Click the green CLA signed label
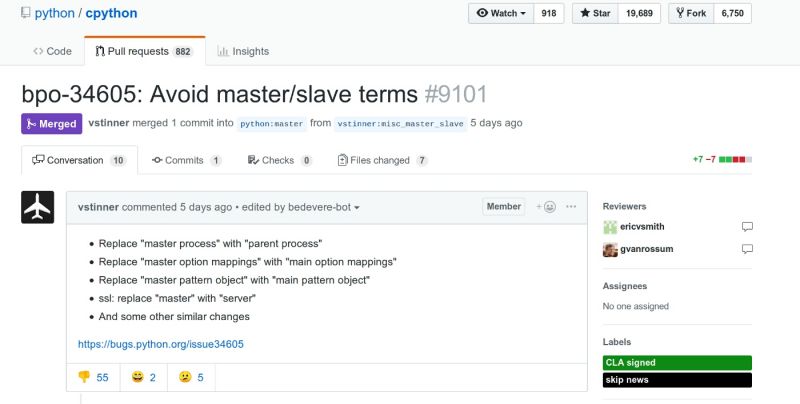This screenshot has height=404, width=800. point(677,362)
